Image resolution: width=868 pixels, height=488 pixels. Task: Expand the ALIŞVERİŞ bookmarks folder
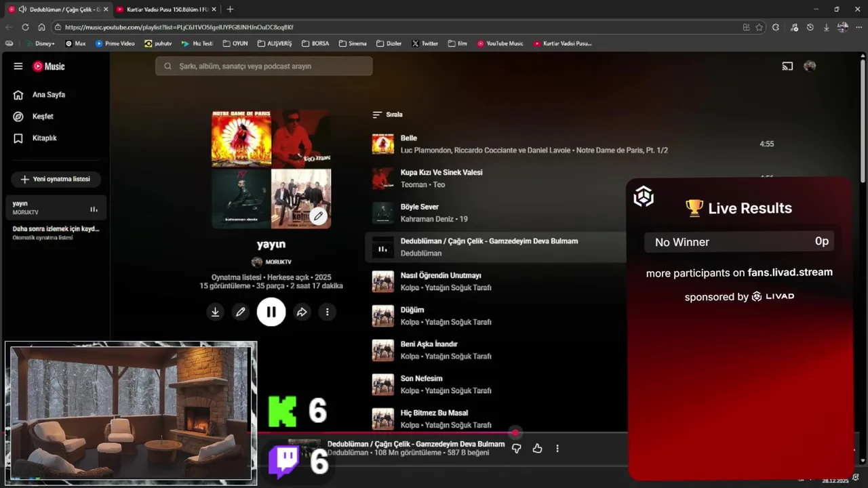pos(275,43)
